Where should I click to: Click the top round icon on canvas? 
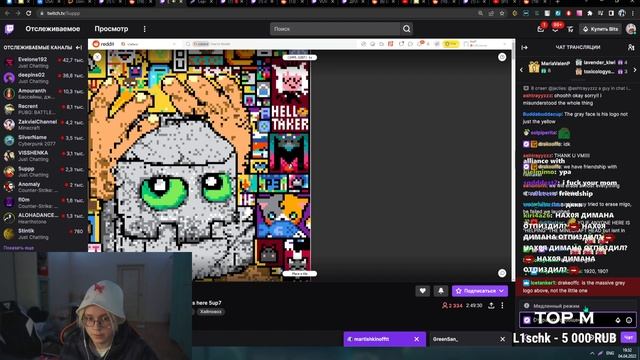pos(502,57)
